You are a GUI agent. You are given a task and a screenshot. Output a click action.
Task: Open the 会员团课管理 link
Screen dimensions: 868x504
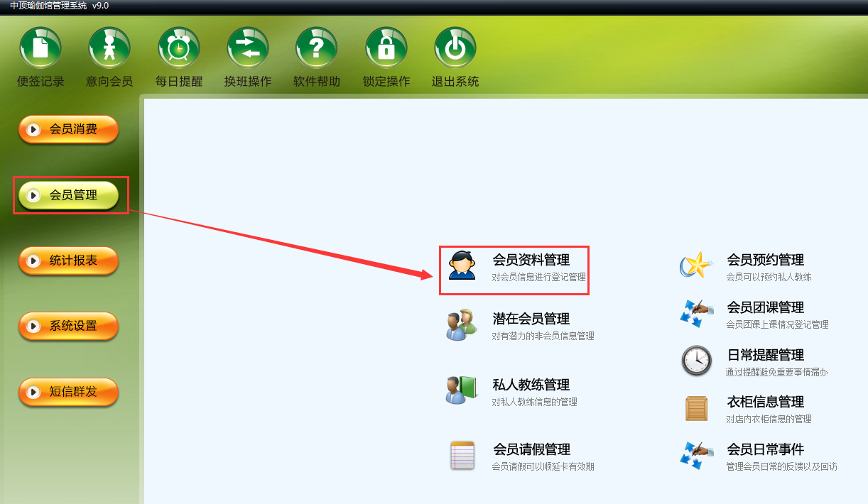[765, 307]
